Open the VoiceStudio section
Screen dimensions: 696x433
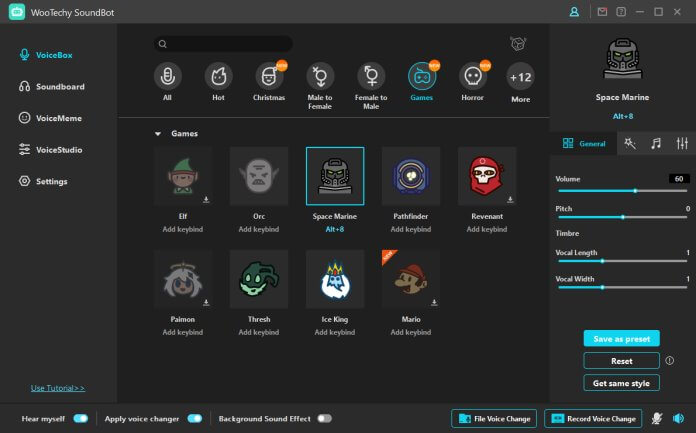[x=50, y=150]
